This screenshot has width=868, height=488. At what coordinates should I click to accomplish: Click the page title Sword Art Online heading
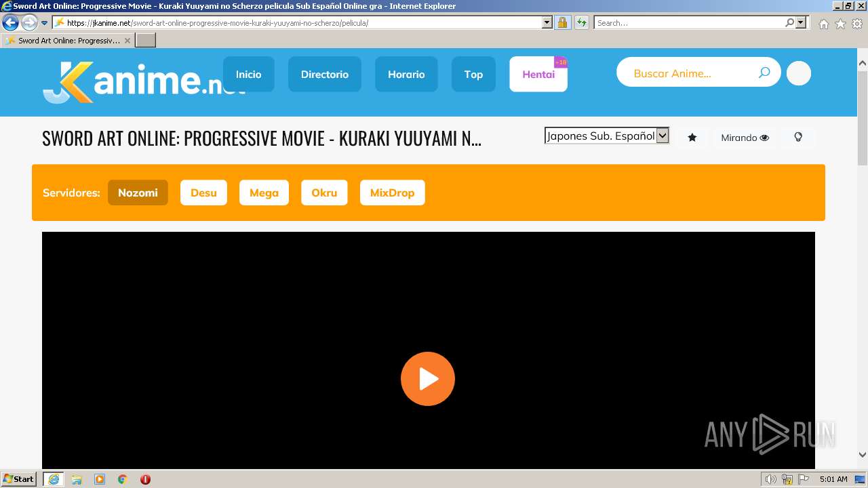[x=262, y=138]
